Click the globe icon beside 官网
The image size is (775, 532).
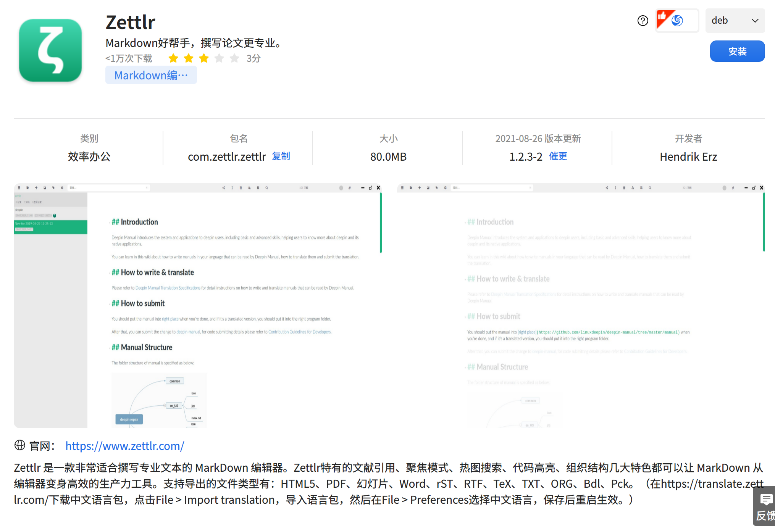(x=20, y=445)
